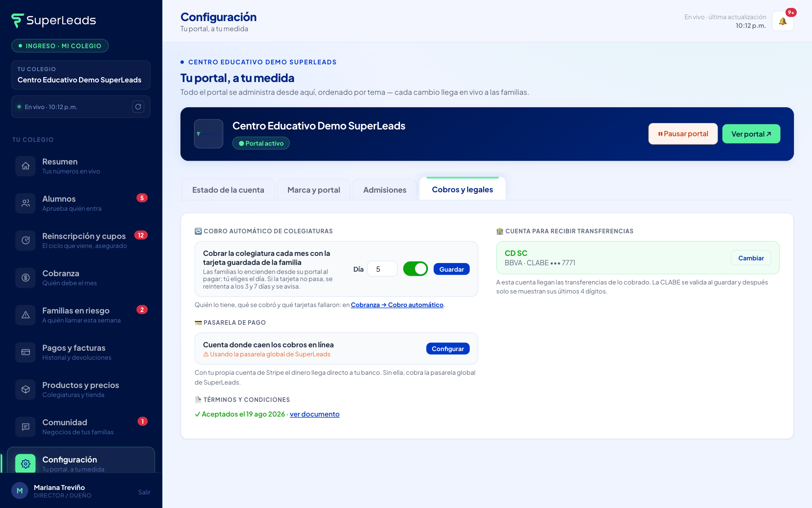Click the Familias en riesgo warning icon
The width and height of the screenshot is (812, 508).
[x=26, y=315]
